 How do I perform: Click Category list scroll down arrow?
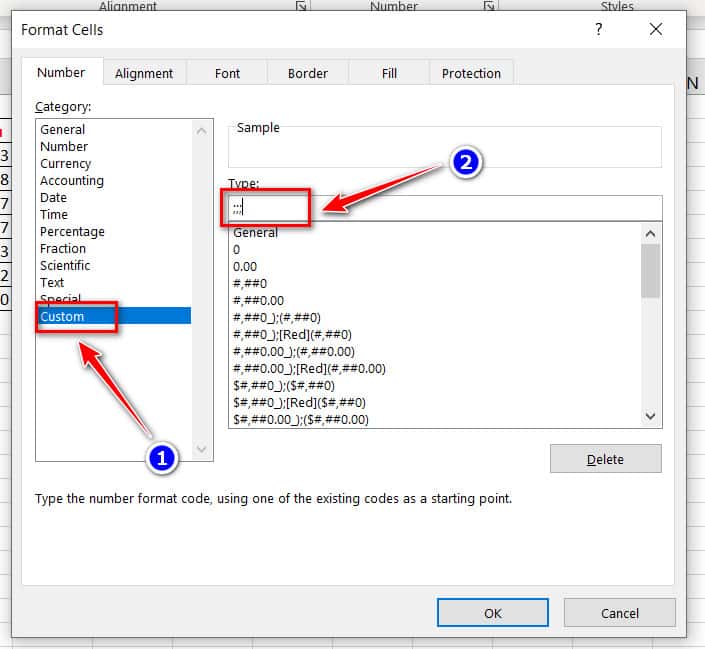(201, 449)
